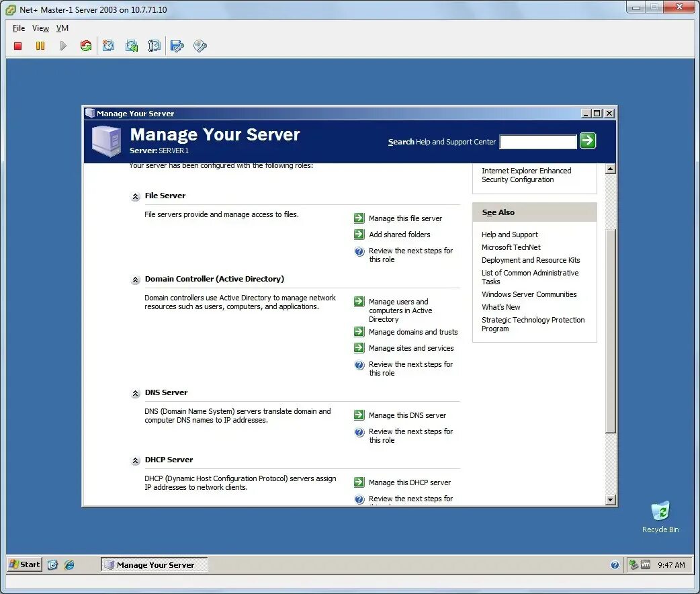The image size is (700, 594).
Task: Click the green search Go arrow button
Action: (x=588, y=140)
